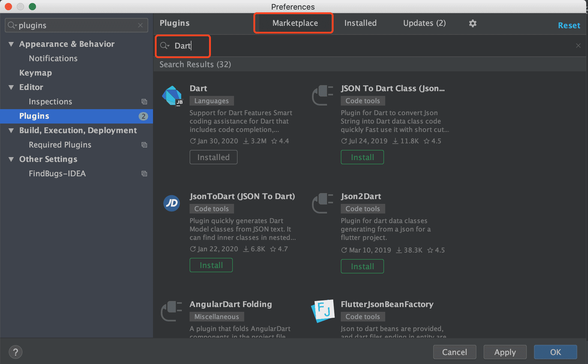This screenshot has width=588, height=364.
Task: Open the JsonToDart (JSON To Dart) title
Action: click(242, 196)
